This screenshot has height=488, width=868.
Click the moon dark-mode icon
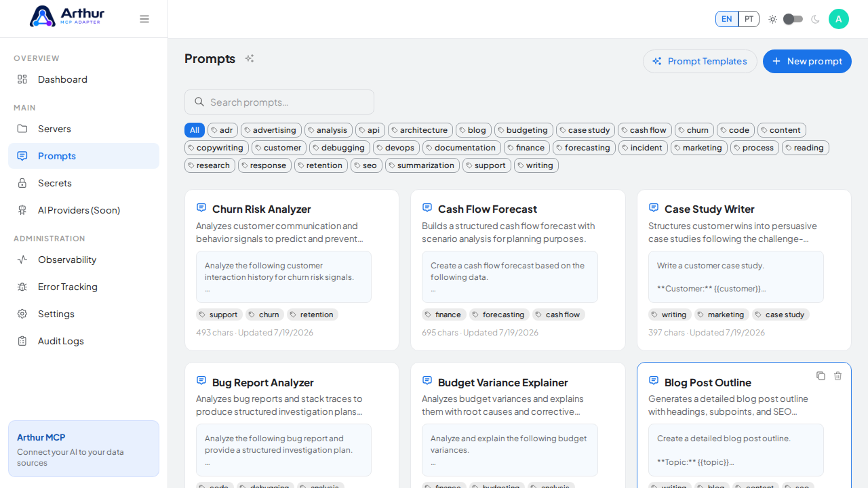point(815,19)
